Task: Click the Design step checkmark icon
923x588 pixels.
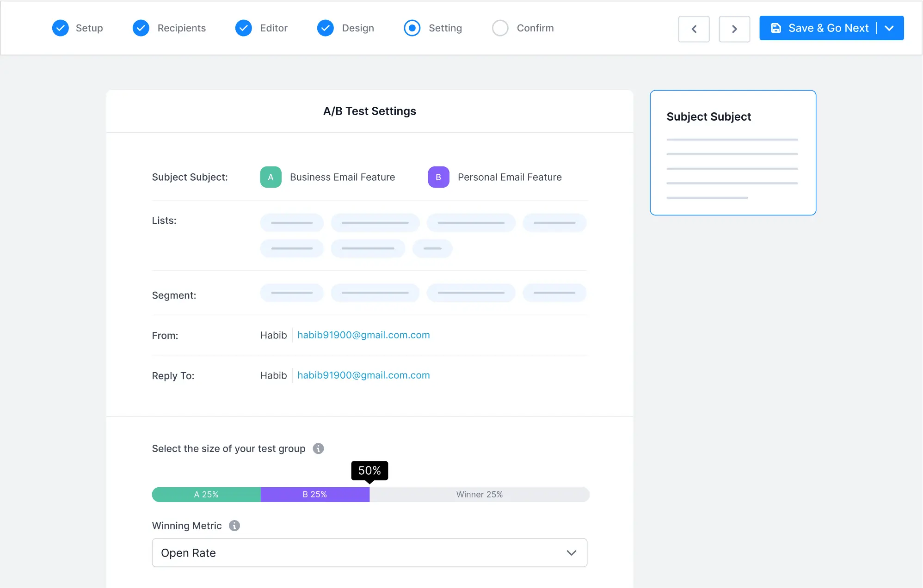Action: point(326,28)
